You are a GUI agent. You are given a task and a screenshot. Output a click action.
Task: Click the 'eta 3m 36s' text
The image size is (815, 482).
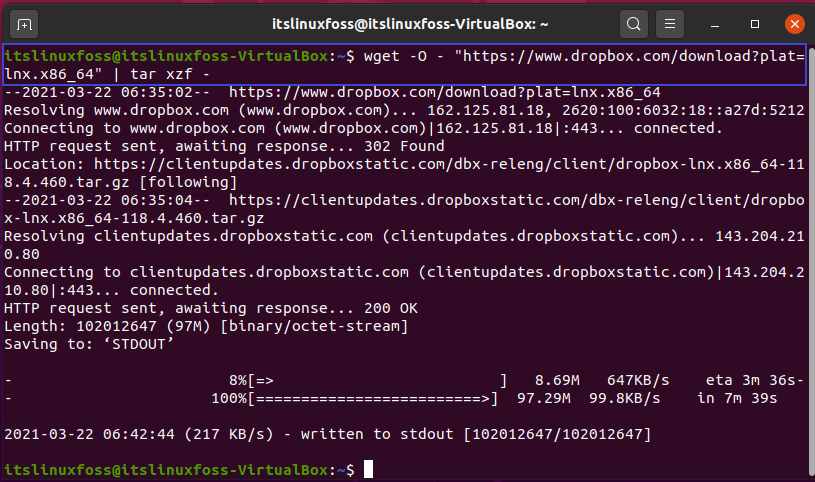(751, 381)
